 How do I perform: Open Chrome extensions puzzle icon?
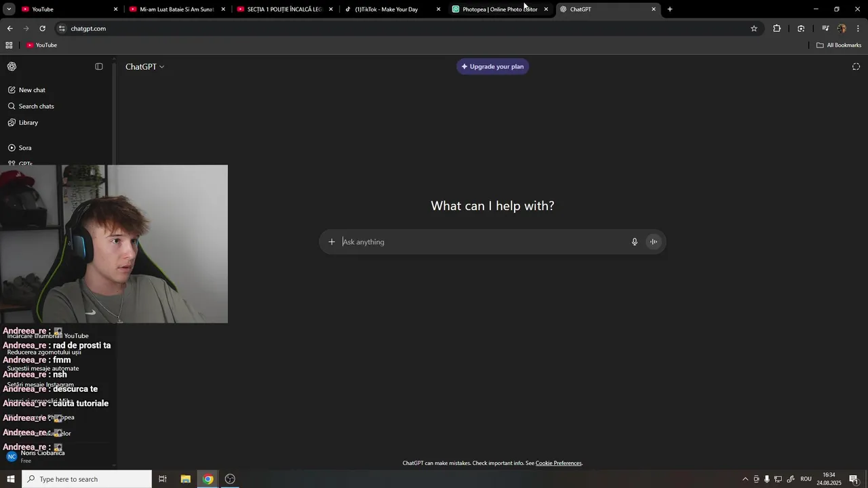[x=777, y=28]
